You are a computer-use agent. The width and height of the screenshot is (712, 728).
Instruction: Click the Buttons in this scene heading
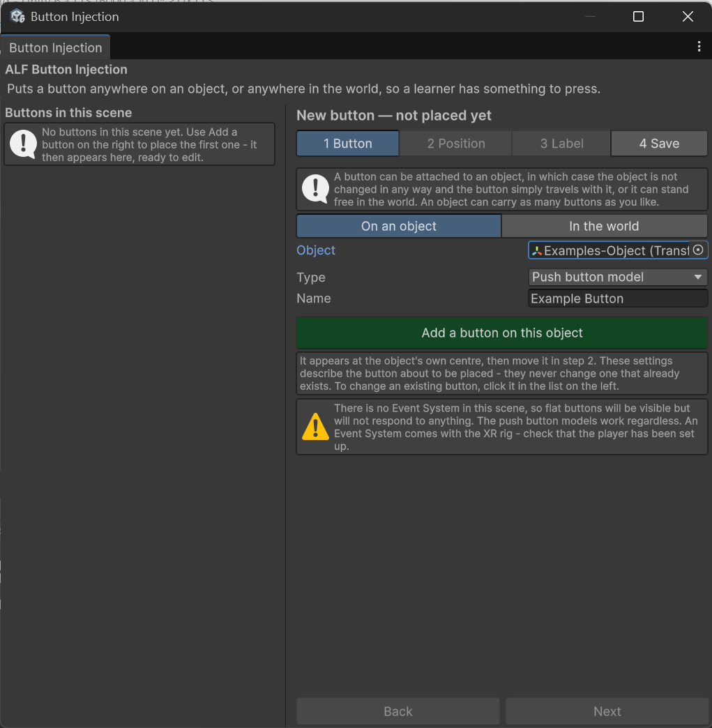(x=68, y=113)
